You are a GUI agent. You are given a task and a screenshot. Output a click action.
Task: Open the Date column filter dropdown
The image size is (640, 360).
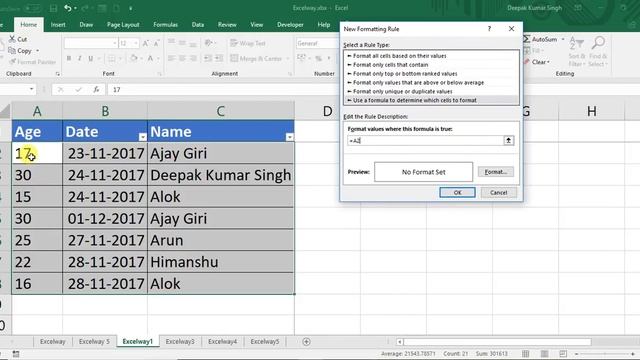point(142,137)
